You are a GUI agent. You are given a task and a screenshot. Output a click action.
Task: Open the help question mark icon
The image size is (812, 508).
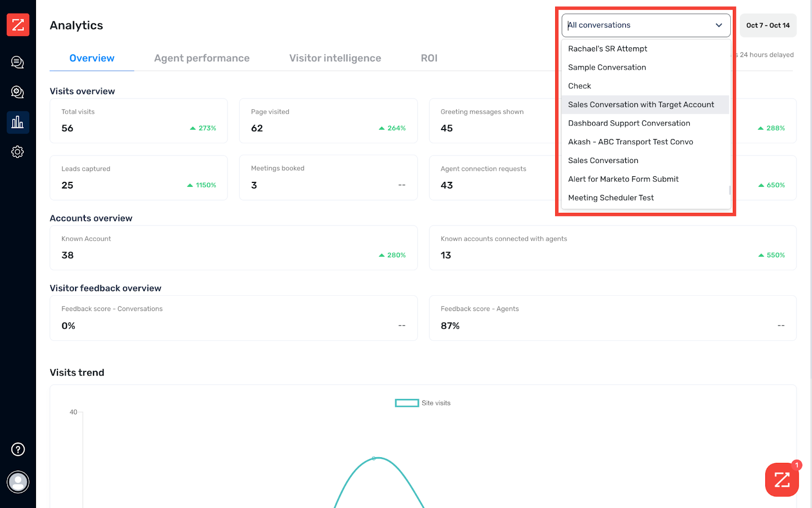[x=18, y=450]
